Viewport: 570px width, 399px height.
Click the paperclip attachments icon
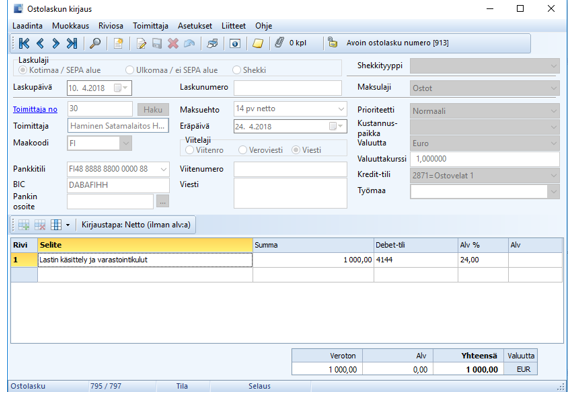(279, 43)
